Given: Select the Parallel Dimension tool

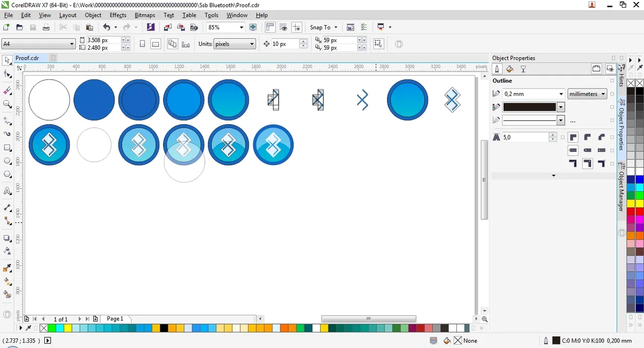Looking at the screenshot, I should (x=7, y=207).
